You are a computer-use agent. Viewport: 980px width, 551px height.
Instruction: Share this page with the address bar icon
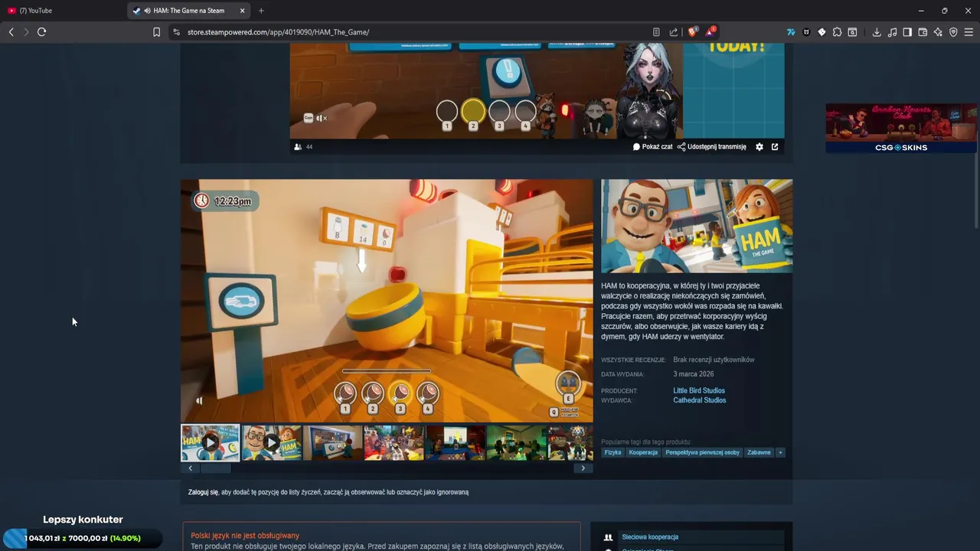point(674,32)
